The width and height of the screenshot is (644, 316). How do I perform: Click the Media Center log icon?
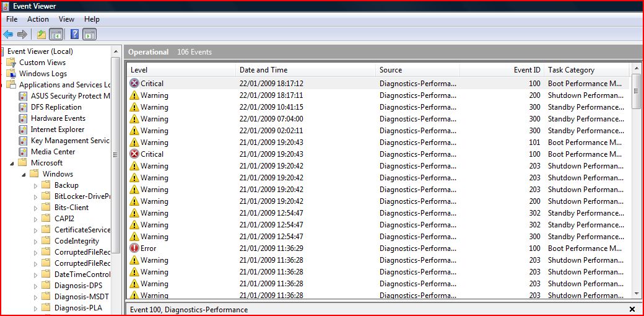(x=24, y=152)
